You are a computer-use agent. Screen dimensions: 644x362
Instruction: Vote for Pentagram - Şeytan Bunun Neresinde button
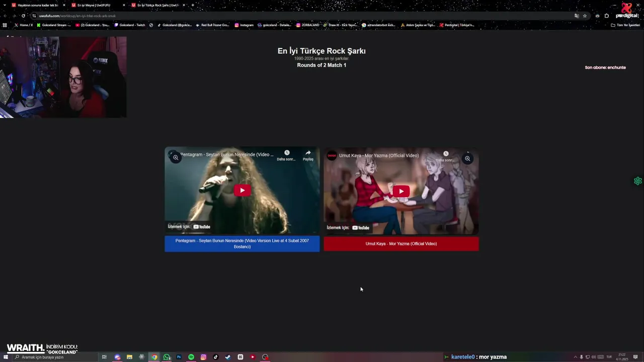(x=242, y=244)
